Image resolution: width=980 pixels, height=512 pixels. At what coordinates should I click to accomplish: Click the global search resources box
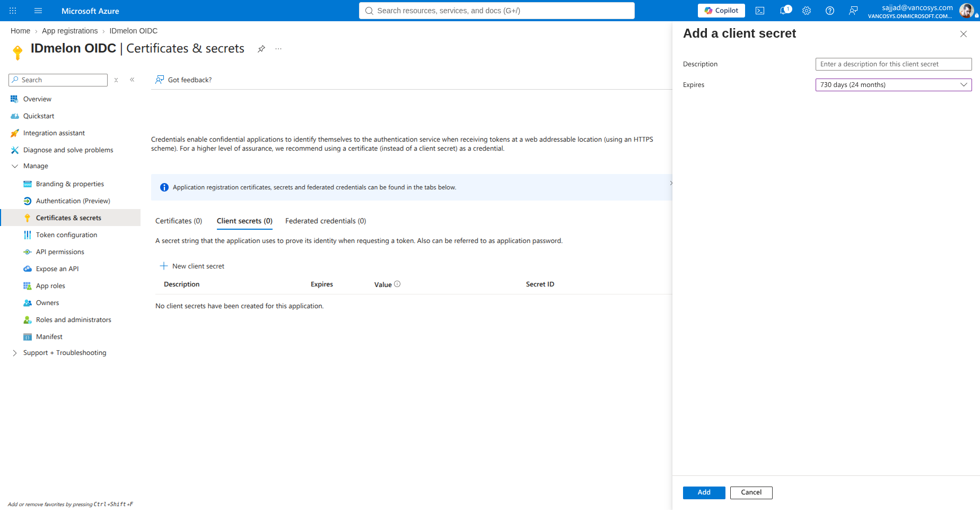click(496, 11)
